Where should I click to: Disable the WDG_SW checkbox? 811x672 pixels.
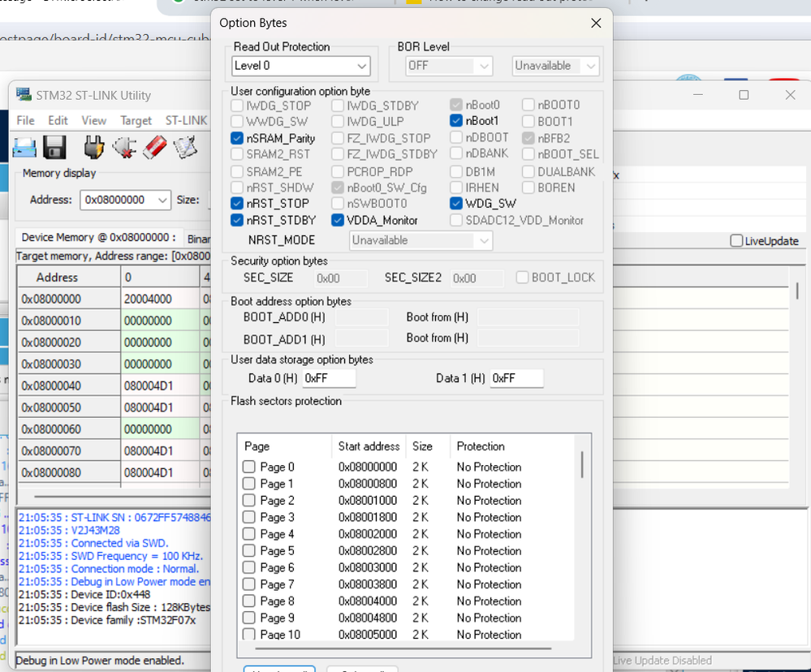[456, 204]
